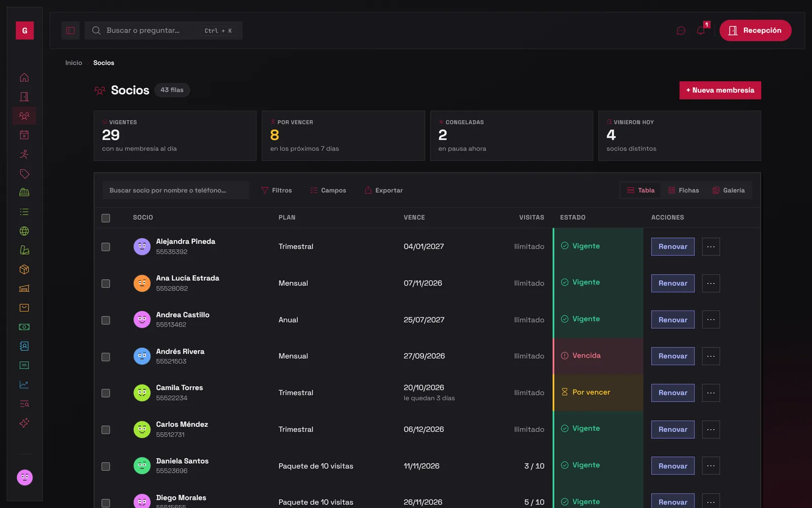The height and width of the screenshot is (508, 812).
Task: Open Recepción from the header
Action: click(x=755, y=30)
